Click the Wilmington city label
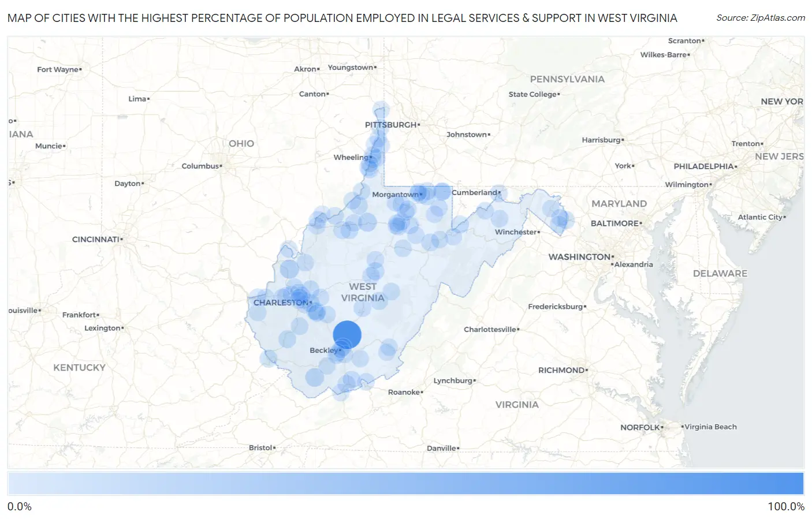Viewport: 812px width, 519px height. pyautogui.click(x=687, y=185)
